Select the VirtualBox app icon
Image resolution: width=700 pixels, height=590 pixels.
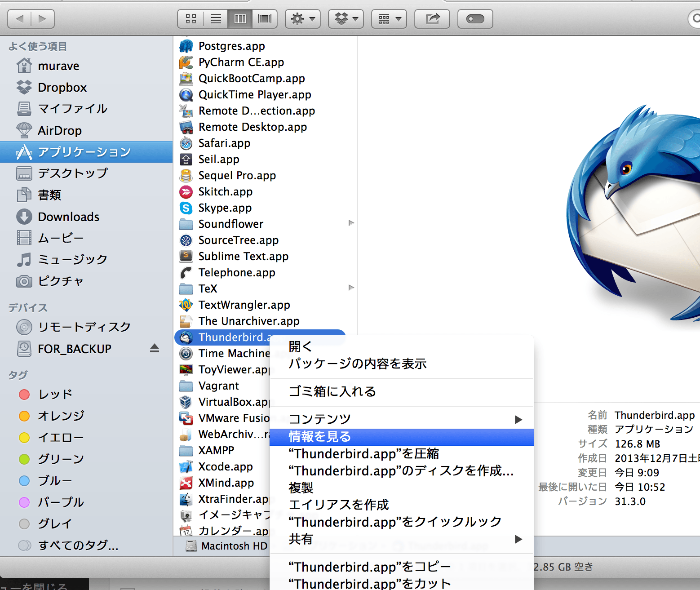point(186,402)
